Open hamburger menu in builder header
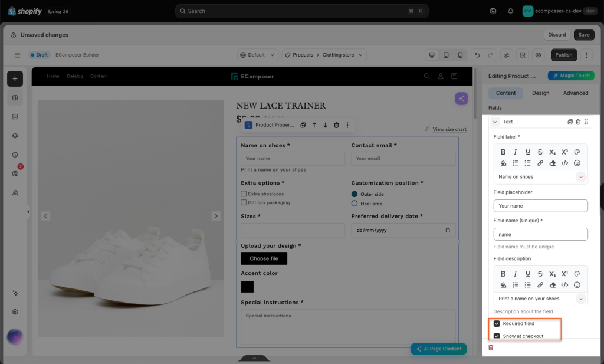This screenshot has height=364, width=604. tap(17, 55)
